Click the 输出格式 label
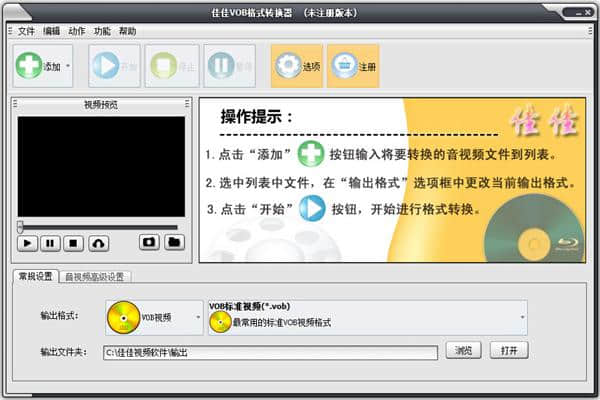The width and height of the screenshot is (600, 400). [59, 316]
